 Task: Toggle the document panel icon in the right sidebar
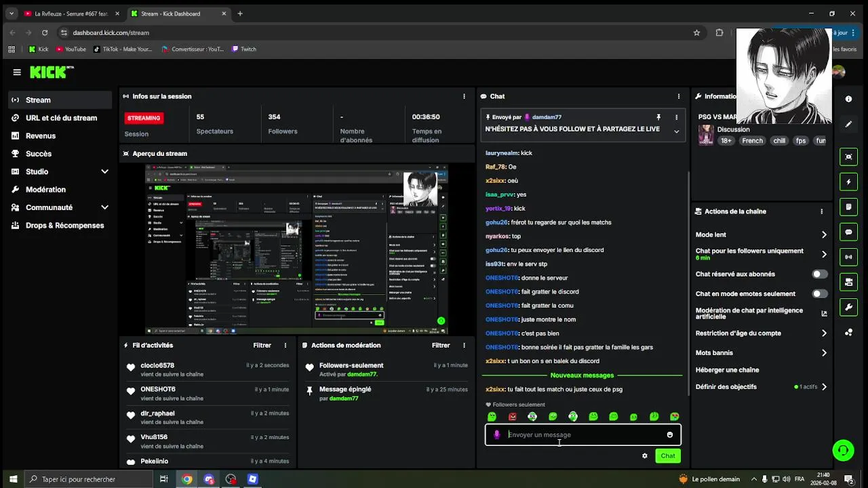click(x=848, y=207)
